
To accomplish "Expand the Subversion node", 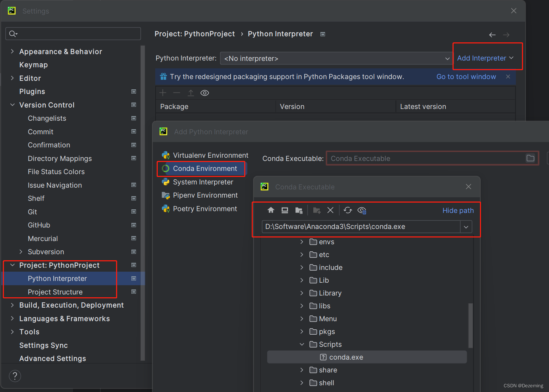I will pyautogui.click(x=21, y=252).
